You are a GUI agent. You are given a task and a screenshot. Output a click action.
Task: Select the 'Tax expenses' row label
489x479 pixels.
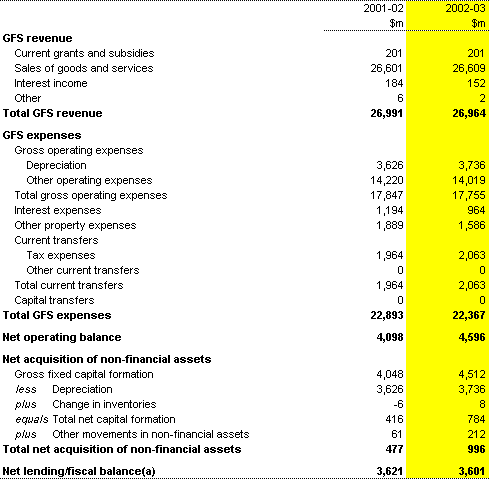[x=61, y=256]
